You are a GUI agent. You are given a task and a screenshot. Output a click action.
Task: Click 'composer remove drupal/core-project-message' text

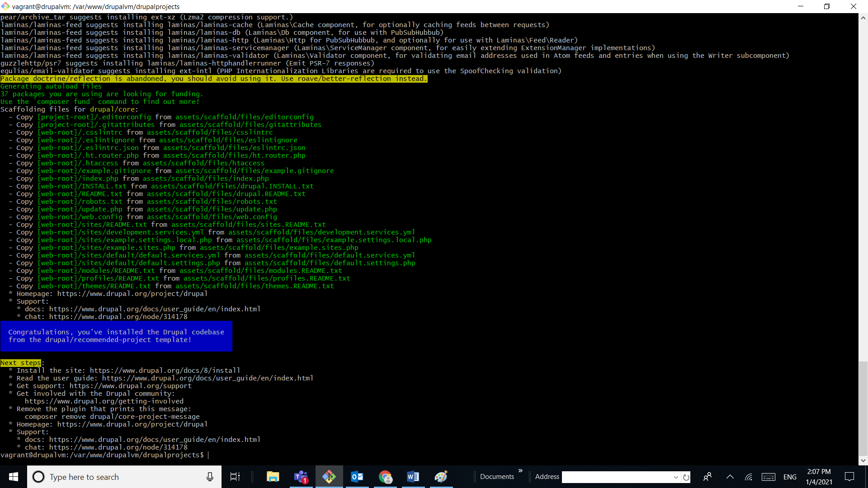(x=112, y=417)
